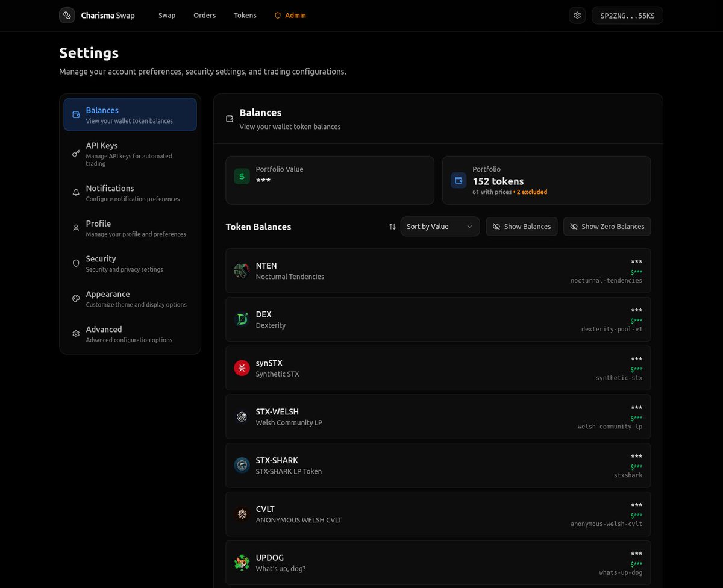Click the sort direction arrows icon
The height and width of the screenshot is (588, 723).
point(392,227)
